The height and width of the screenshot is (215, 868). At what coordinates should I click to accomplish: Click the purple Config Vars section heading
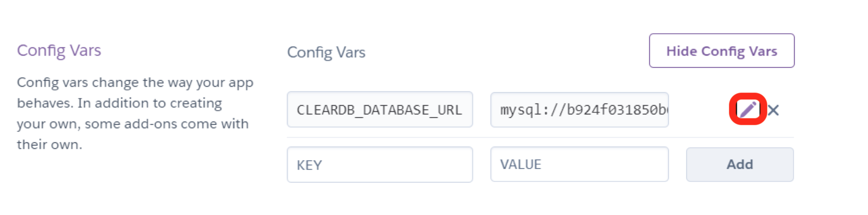(59, 50)
